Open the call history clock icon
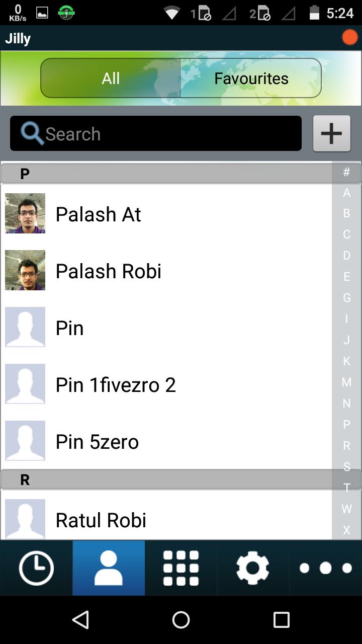Viewport: 362px width, 644px height. (x=36, y=568)
